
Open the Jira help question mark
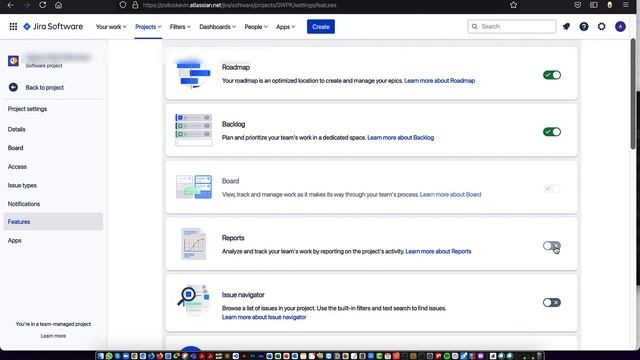584,27
